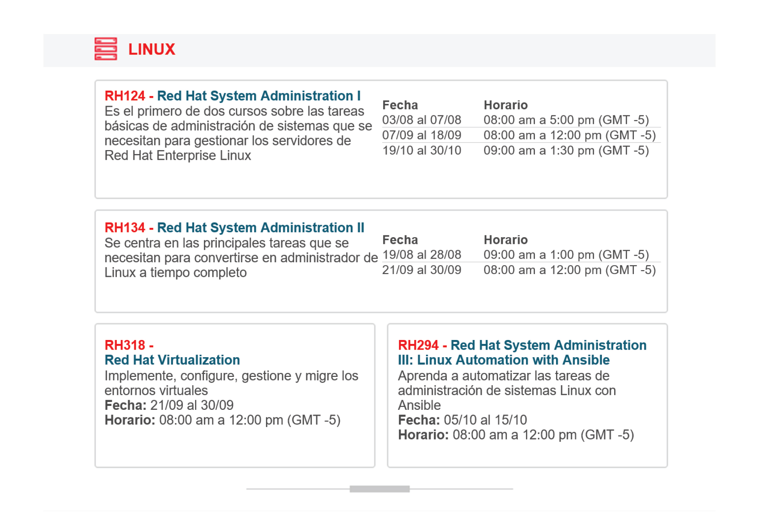The width and height of the screenshot is (759, 532).
Task: Click the Horario header in RH124 card
Action: 506,105
